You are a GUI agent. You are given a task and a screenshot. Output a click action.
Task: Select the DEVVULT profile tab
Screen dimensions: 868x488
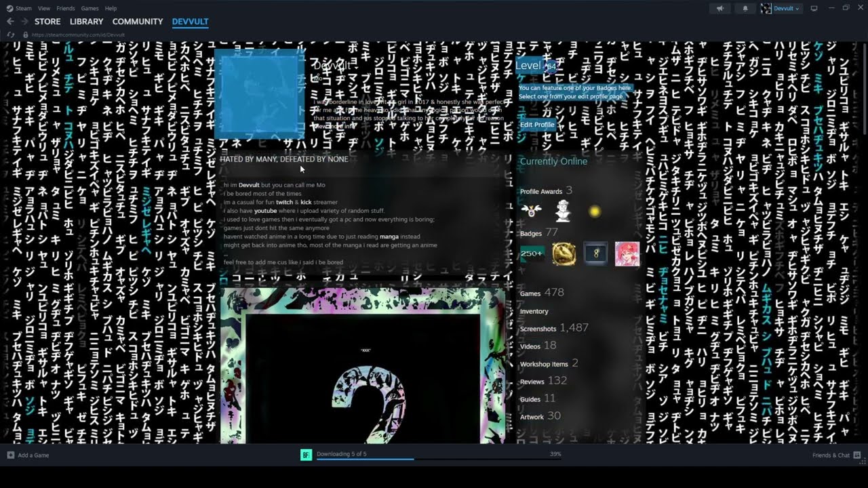tap(190, 22)
